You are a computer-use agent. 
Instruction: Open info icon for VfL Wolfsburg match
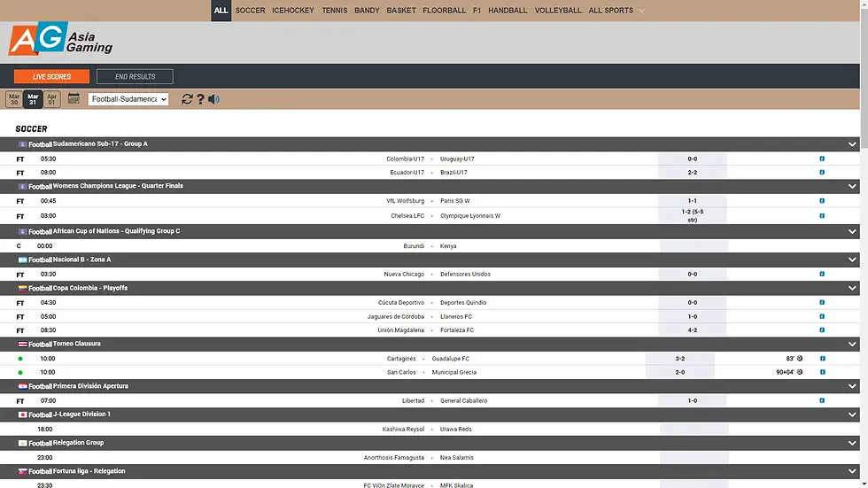[822, 201]
